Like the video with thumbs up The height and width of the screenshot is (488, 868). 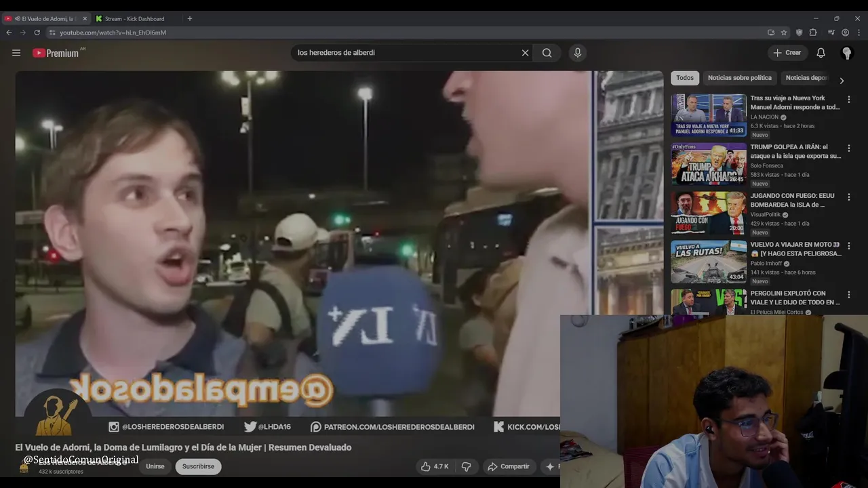pos(434,466)
